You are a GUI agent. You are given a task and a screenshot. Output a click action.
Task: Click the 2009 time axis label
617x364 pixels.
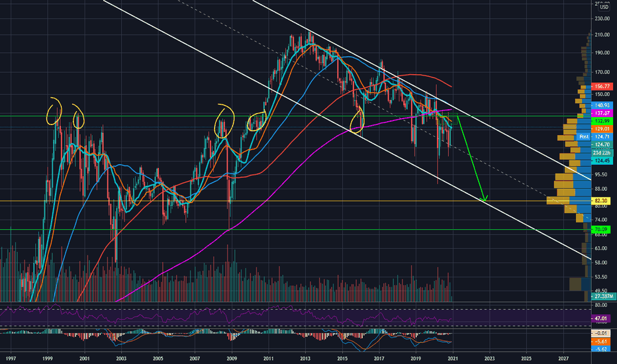[232, 359]
